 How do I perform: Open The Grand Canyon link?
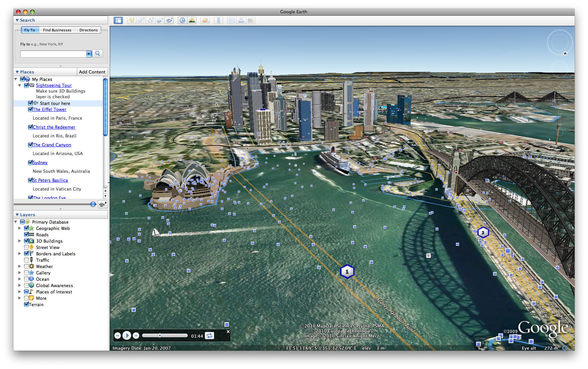click(x=52, y=145)
